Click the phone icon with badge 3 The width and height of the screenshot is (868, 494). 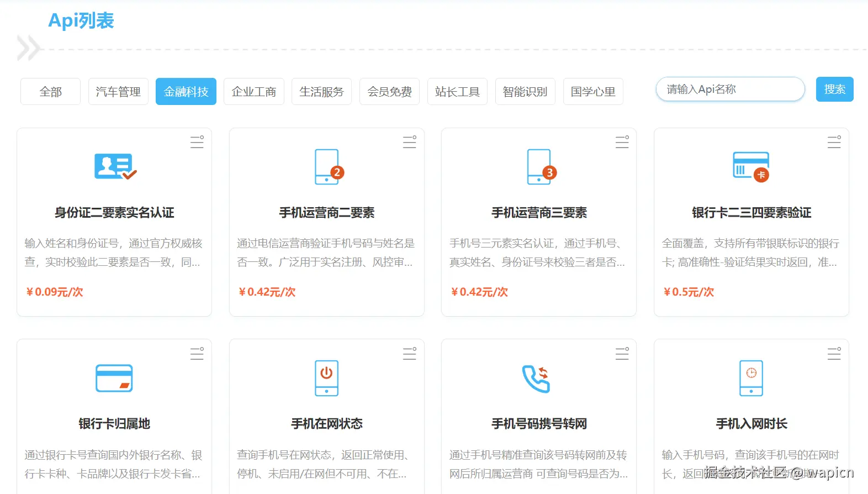(542, 166)
